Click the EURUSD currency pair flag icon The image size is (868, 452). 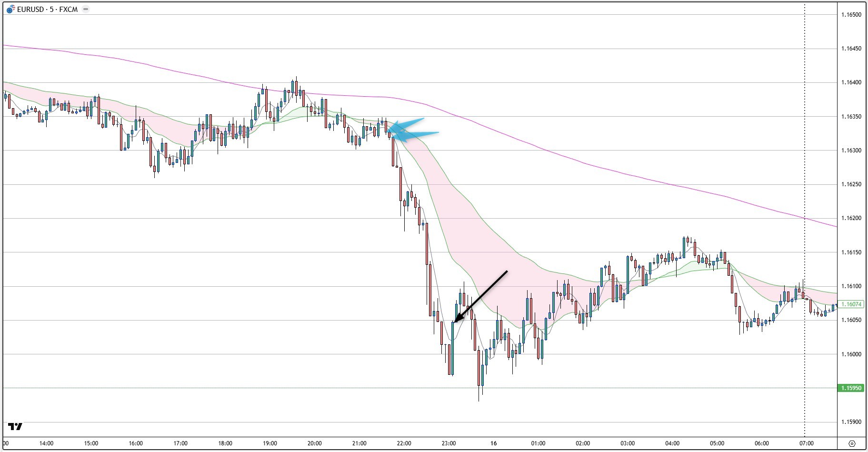(10, 9)
